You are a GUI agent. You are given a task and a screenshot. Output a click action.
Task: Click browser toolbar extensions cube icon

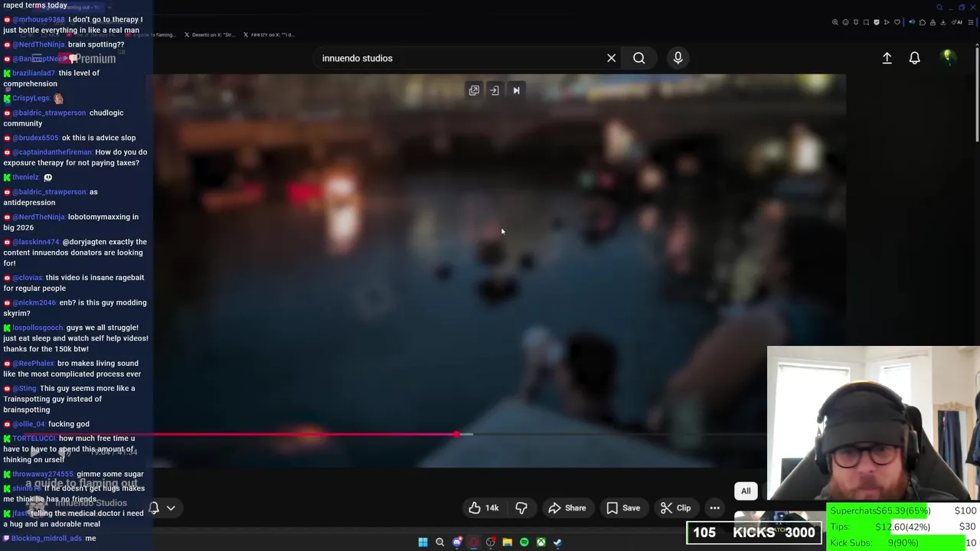click(x=923, y=22)
